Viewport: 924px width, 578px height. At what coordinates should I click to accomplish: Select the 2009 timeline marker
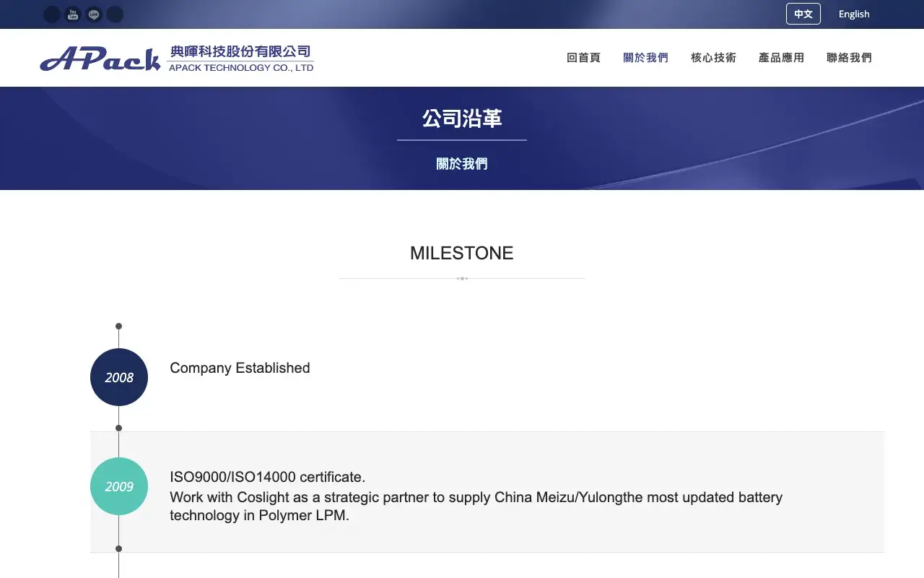point(119,486)
